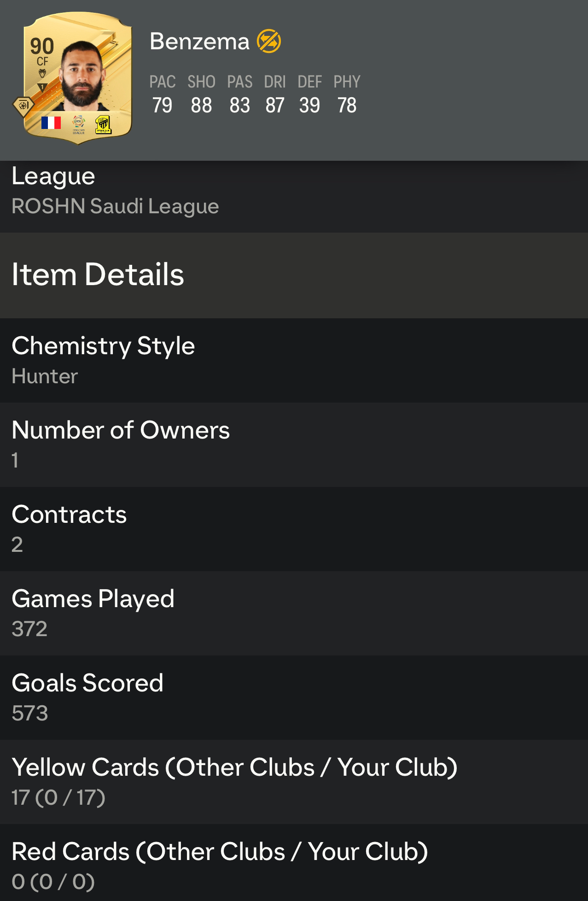Tap the SHO 88 stat
This screenshot has height=901, width=588.
(x=201, y=94)
